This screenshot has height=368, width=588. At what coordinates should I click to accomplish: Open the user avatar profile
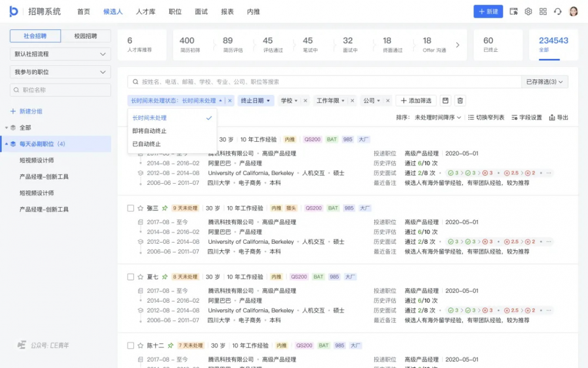pos(573,12)
